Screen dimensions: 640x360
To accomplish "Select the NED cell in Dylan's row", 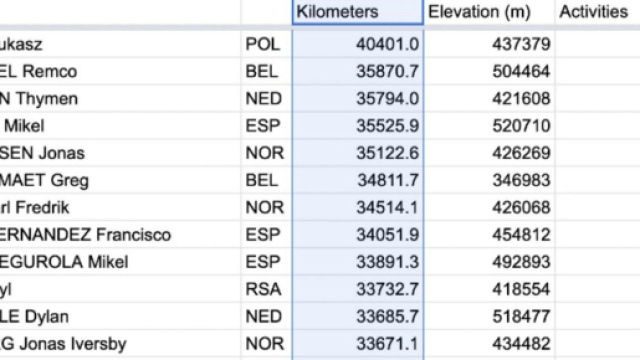I will [x=267, y=317].
